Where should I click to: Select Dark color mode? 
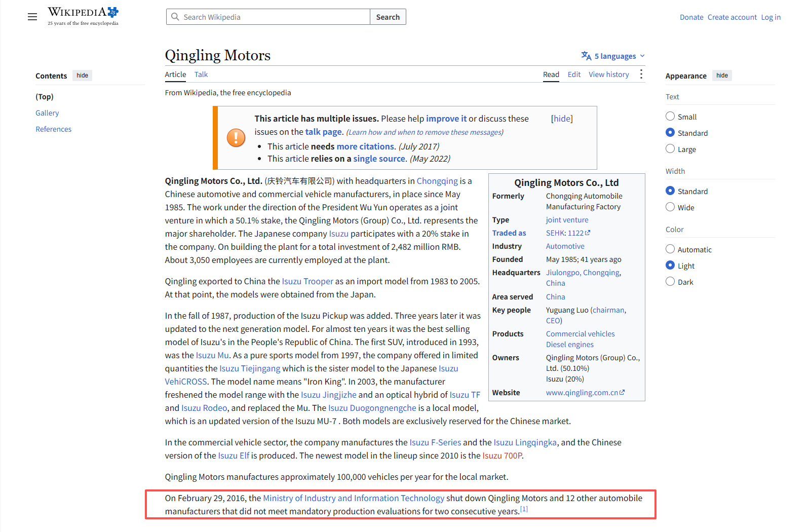670,282
